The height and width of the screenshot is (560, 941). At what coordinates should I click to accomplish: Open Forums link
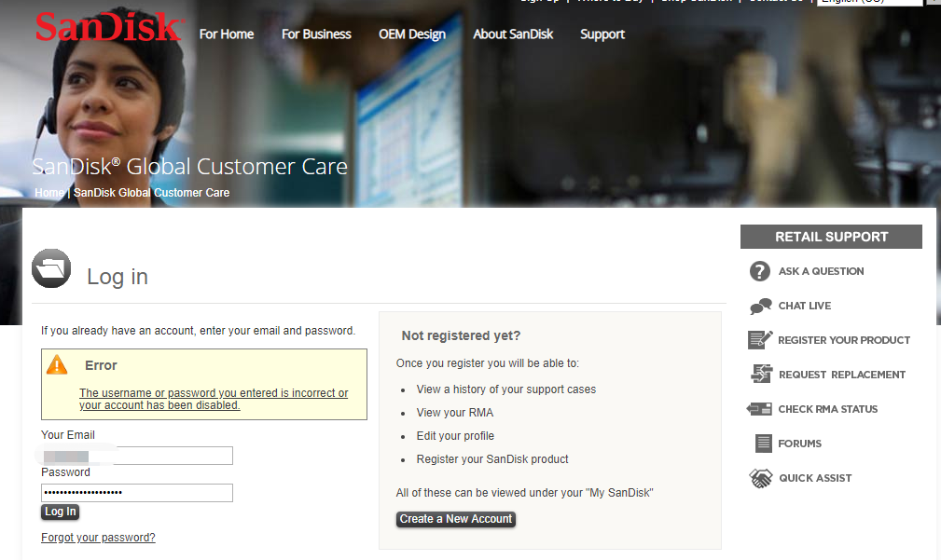tap(799, 444)
